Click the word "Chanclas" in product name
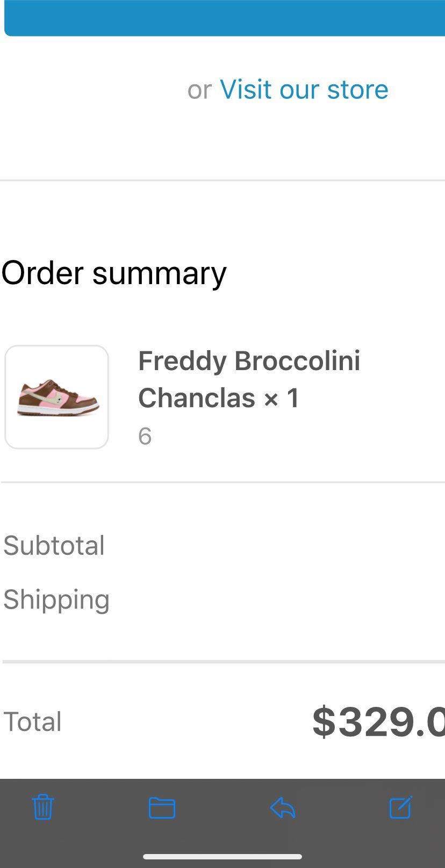 (x=197, y=399)
